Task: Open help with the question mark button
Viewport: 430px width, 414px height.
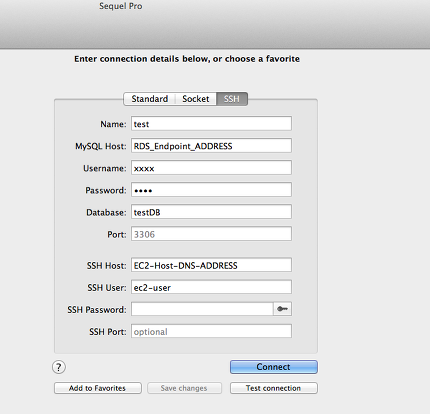Action: coord(59,367)
